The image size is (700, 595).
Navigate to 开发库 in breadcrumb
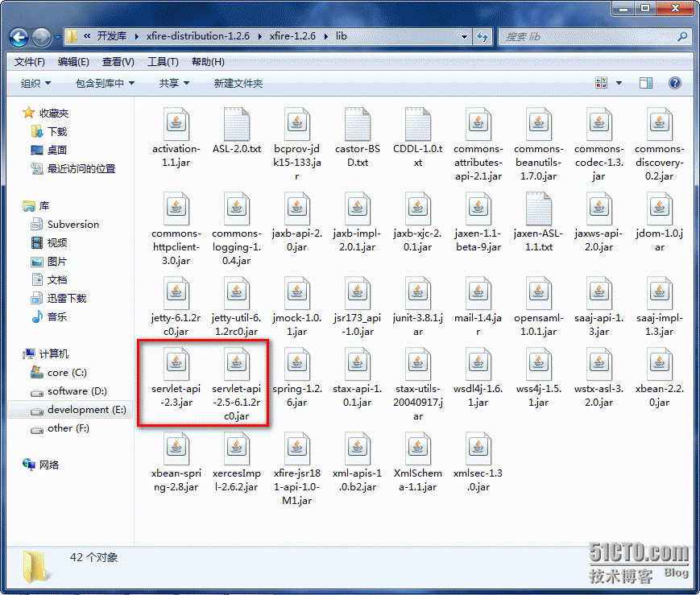[x=112, y=36]
